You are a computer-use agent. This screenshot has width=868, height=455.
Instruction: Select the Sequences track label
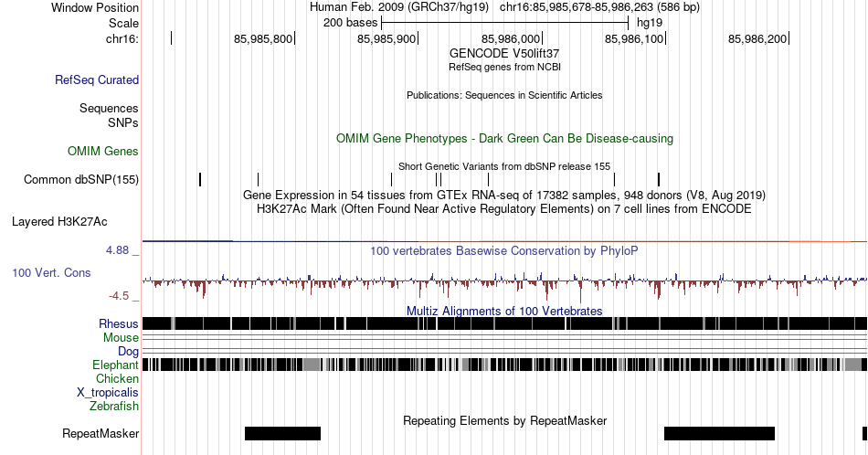109,108
